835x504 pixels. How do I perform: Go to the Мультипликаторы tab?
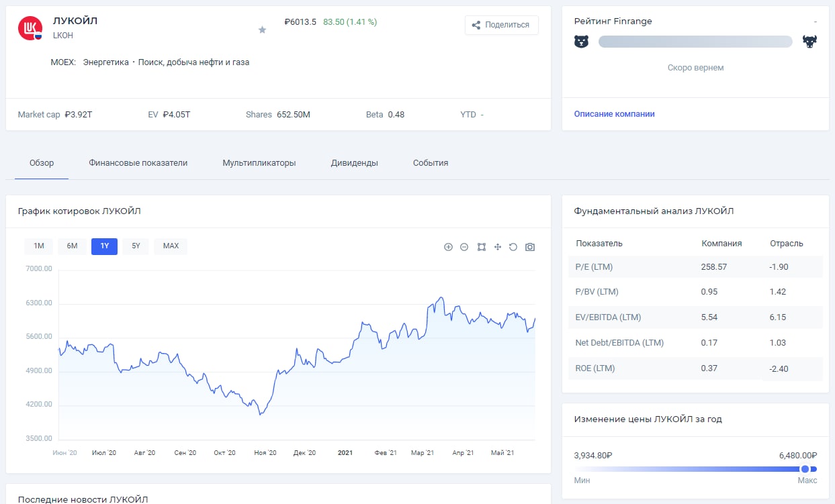pos(259,163)
